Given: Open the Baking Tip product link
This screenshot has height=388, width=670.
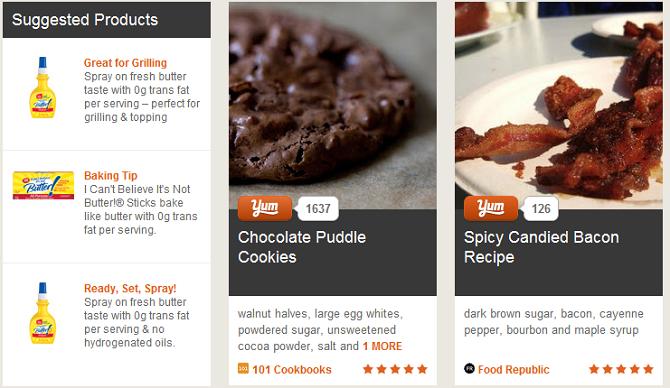Looking at the screenshot, I should click(x=111, y=176).
